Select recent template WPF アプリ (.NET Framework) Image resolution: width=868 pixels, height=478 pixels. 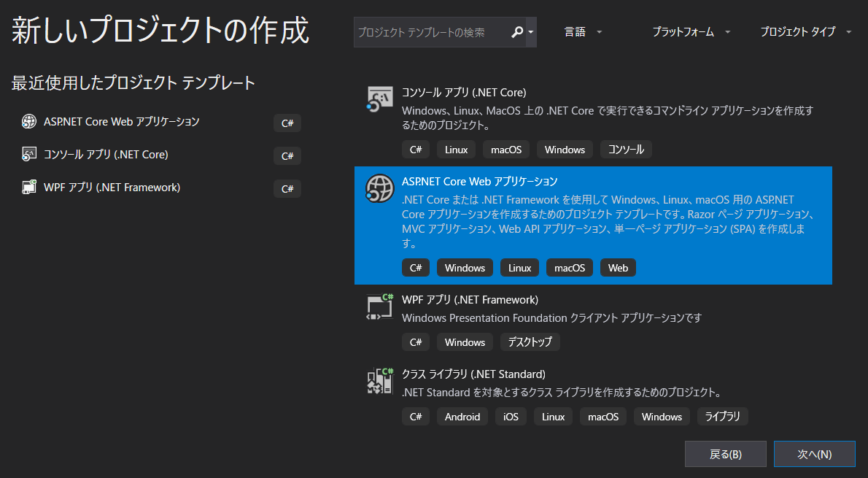pyautogui.click(x=112, y=188)
